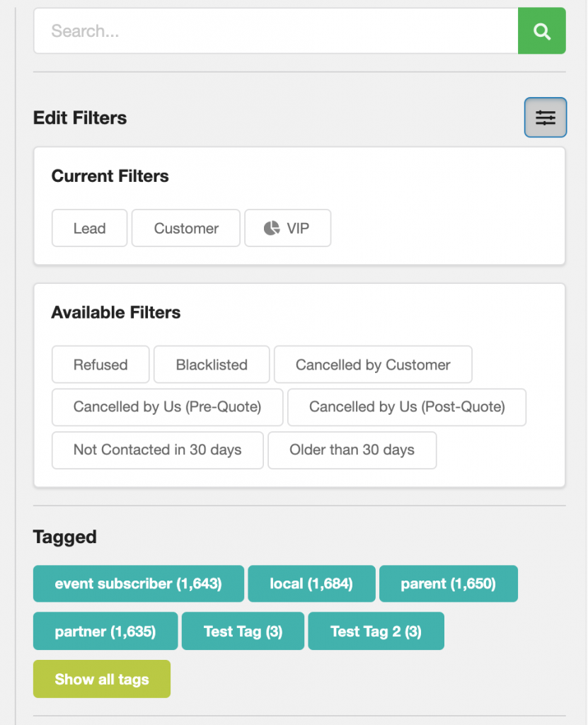Select the partner tag
Screen dimensions: 588x725
click(x=105, y=631)
